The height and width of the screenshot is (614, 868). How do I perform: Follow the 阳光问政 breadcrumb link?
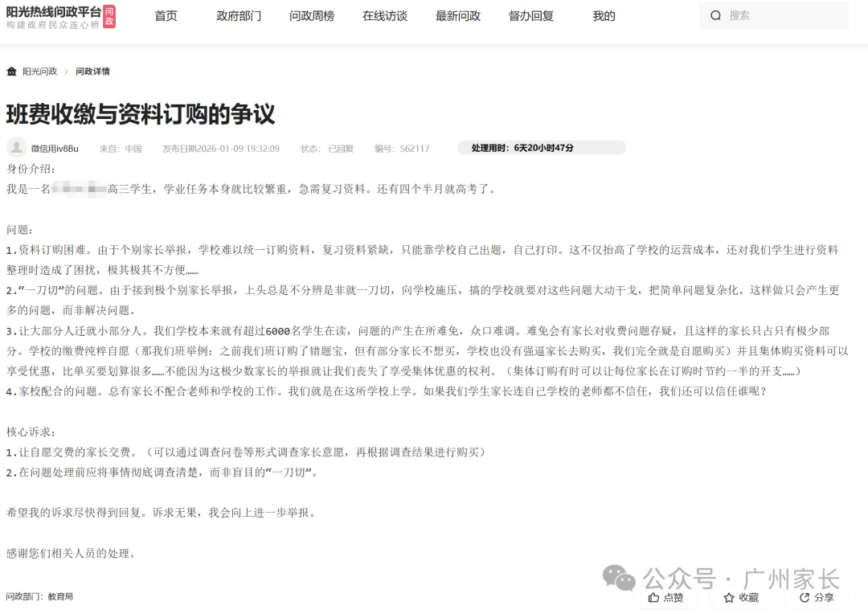coord(40,72)
